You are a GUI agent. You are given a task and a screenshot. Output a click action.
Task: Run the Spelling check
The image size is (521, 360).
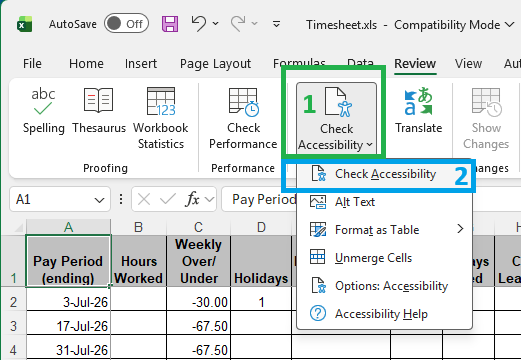[x=43, y=111]
